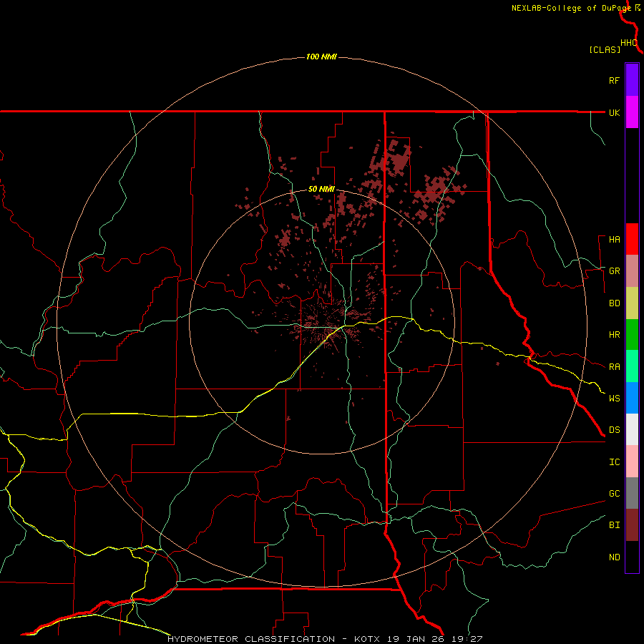This screenshot has height=644, width=644.
Task: Click the 50 NMI range ring label
Action: pos(321,190)
